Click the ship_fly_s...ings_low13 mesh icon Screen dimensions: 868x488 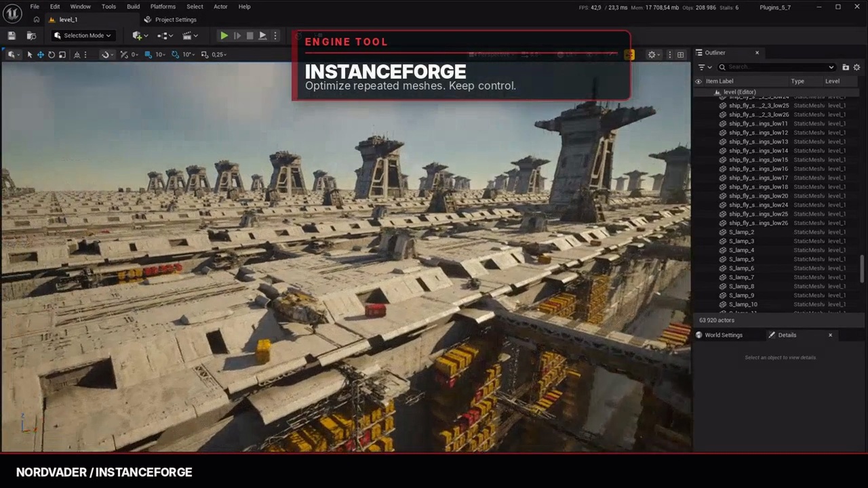pyautogui.click(x=723, y=142)
